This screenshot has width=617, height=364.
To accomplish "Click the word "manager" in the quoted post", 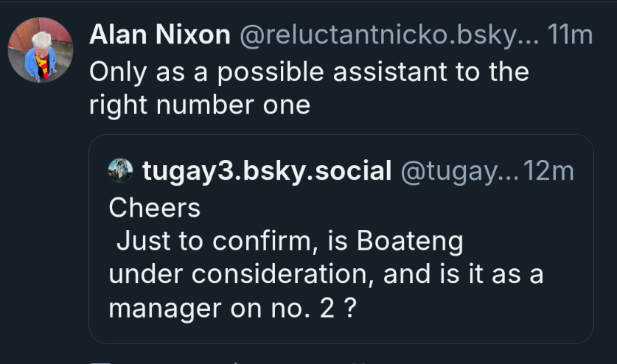I will point(165,309).
